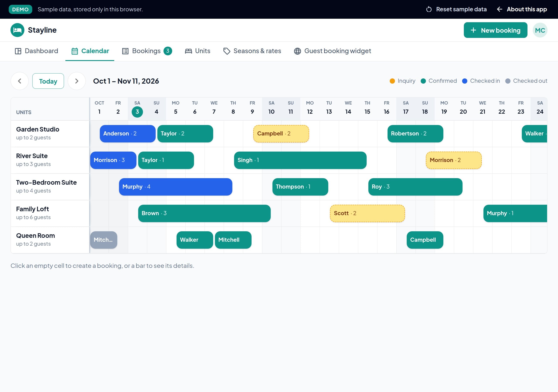Open the Guest booking widget tab
This screenshot has width=558, height=392.
pos(332,51)
